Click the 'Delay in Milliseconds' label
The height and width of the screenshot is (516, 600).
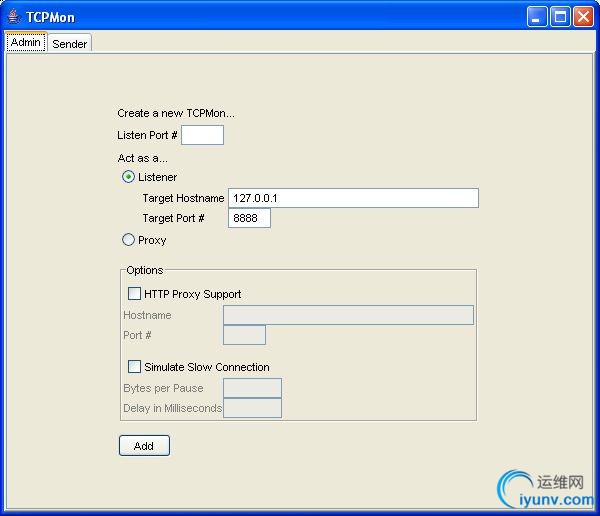click(173, 408)
